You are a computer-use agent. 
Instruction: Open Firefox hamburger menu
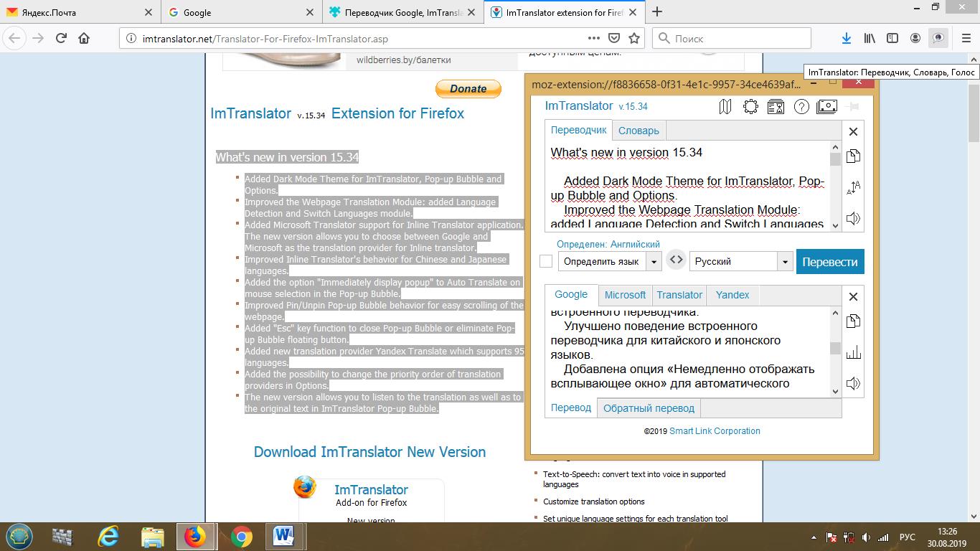(966, 38)
